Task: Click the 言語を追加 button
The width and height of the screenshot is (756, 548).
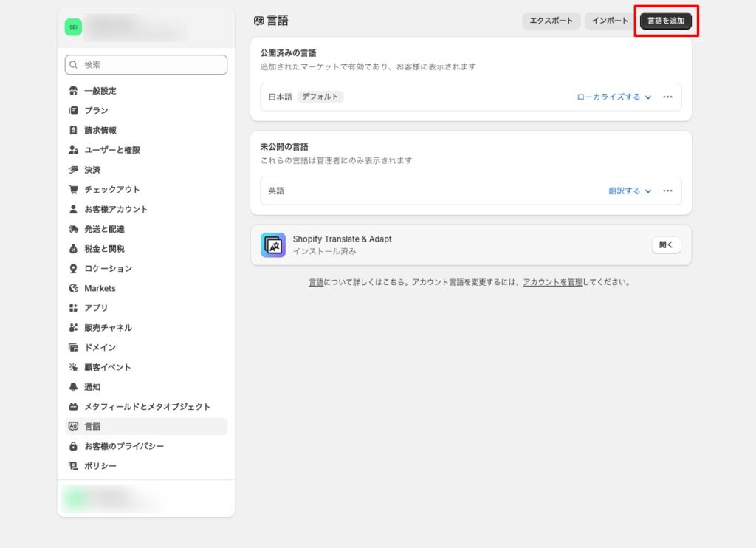Action: point(666,21)
